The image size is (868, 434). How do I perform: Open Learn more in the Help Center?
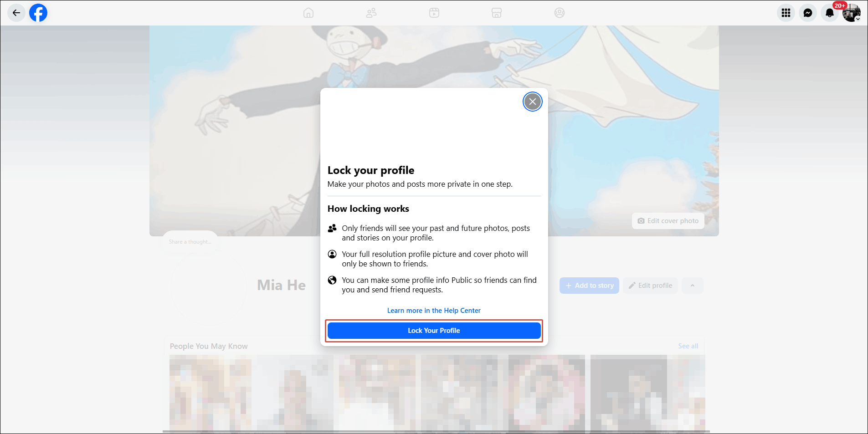point(434,311)
